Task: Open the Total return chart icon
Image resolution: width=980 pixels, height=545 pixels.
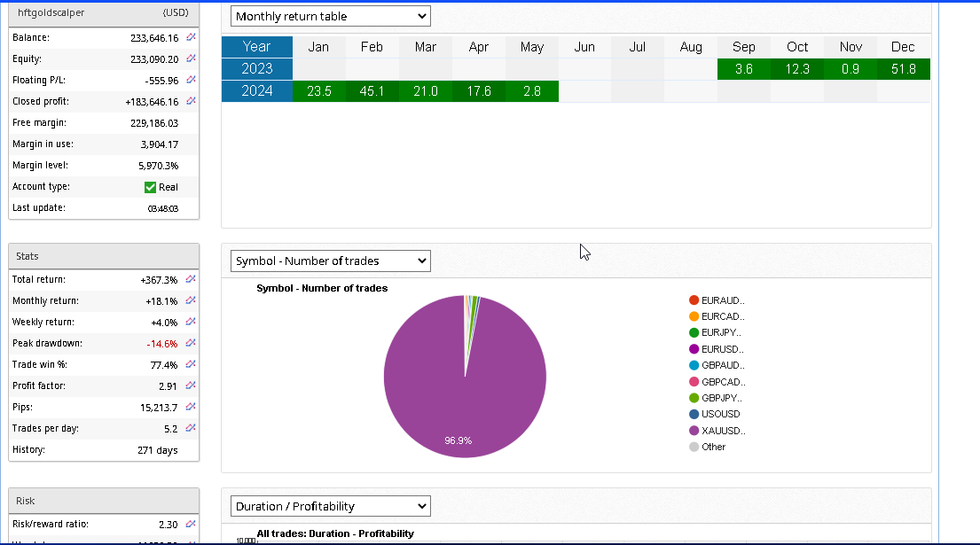Action: pyautogui.click(x=191, y=280)
